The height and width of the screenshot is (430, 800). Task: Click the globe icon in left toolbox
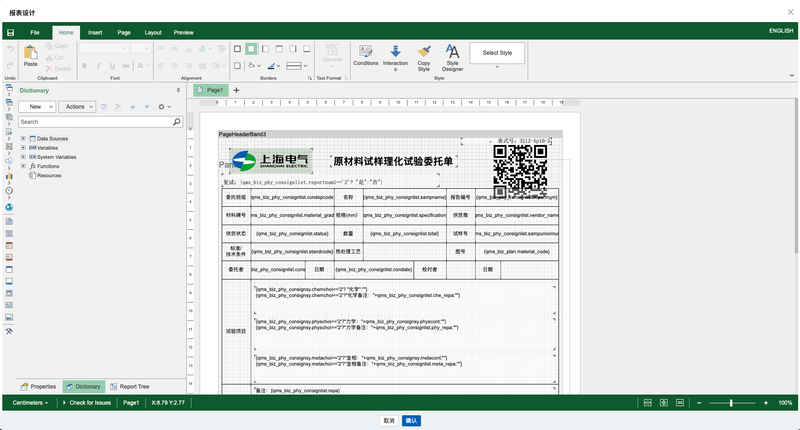pos(9,207)
